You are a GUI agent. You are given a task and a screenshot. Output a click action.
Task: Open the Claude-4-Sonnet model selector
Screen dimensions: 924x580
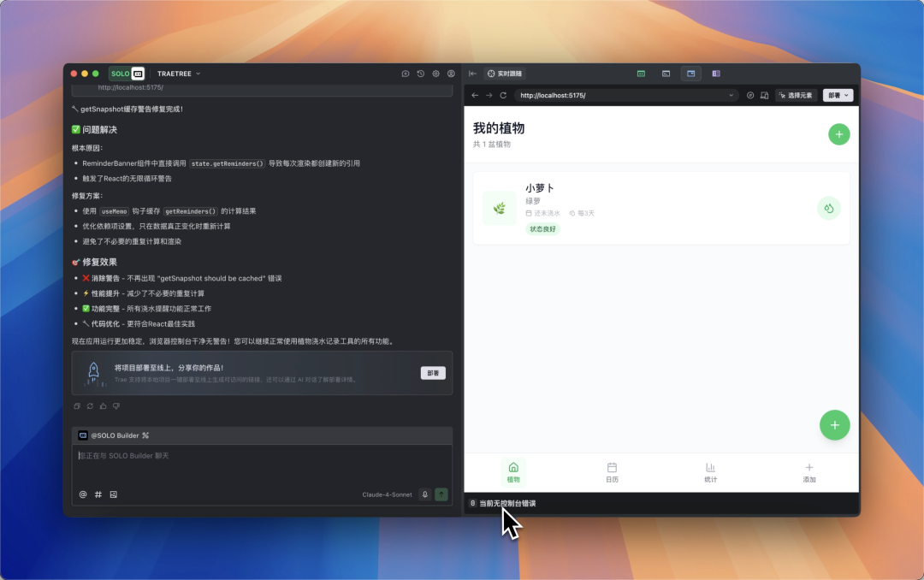[388, 494]
